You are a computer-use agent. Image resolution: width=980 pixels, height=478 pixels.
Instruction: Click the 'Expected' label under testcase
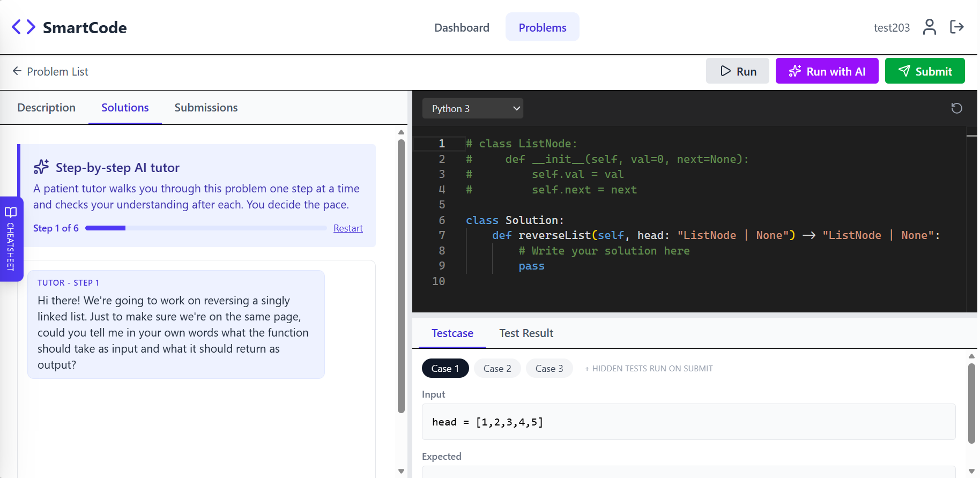tap(442, 457)
